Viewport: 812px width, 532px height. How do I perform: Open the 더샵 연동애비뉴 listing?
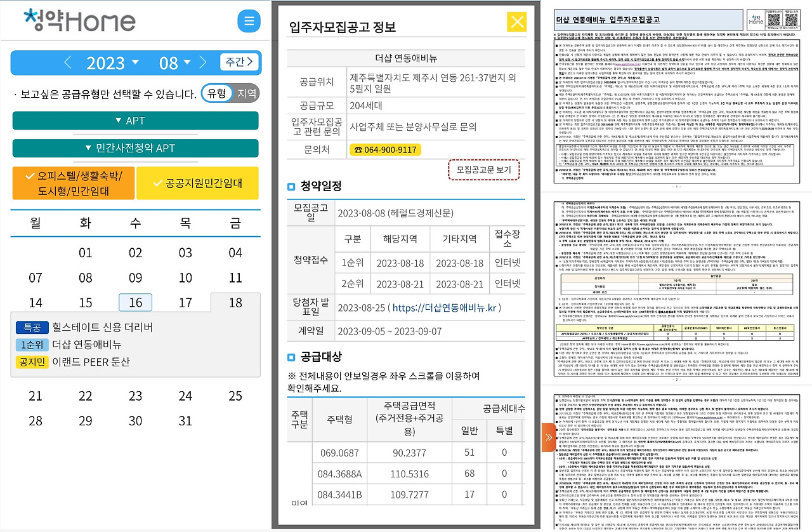coord(87,345)
